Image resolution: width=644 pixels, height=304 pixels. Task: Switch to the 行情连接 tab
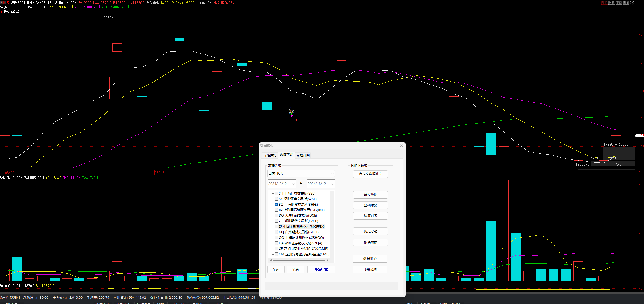click(x=270, y=156)
